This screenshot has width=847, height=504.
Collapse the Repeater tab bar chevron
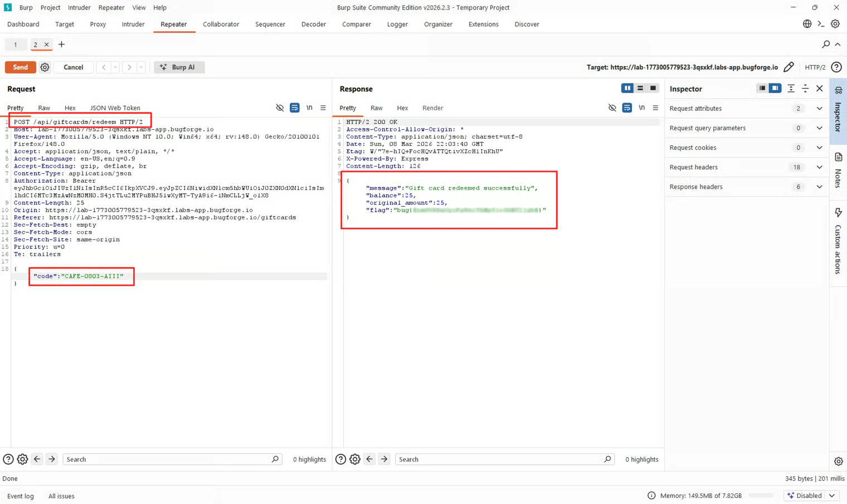pyautogui.click(x=838, y=45)
